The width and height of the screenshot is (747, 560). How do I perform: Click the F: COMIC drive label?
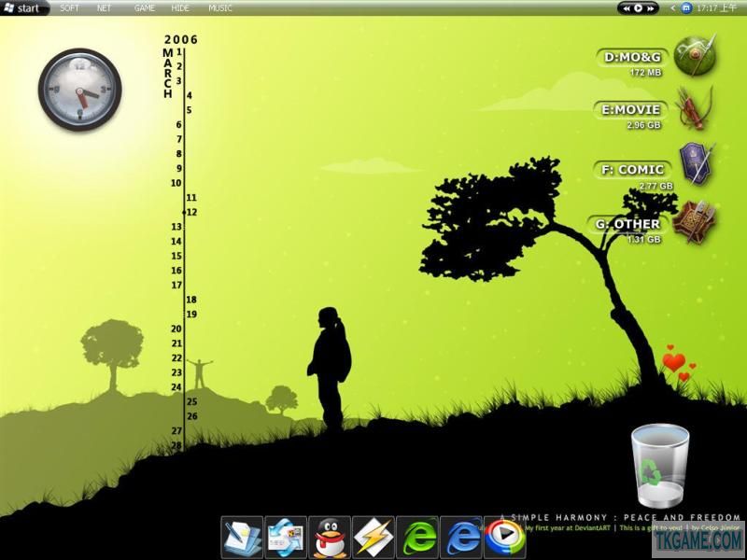coord(633,170)
